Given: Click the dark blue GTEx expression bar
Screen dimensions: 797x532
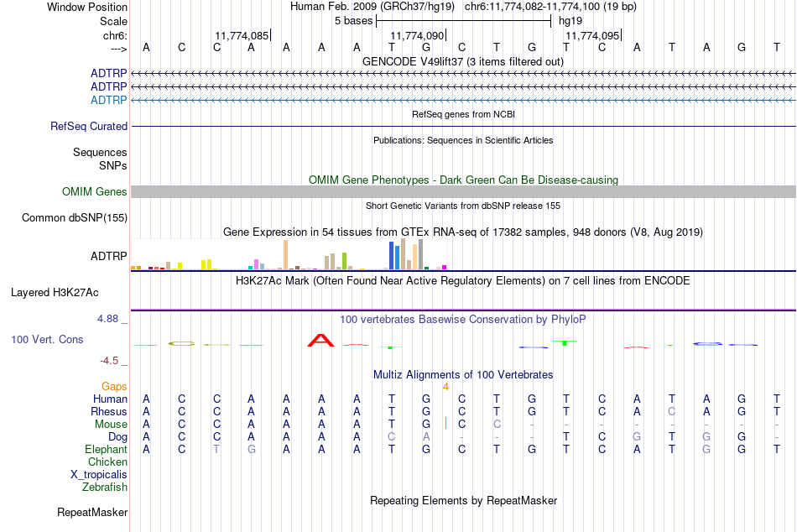Looking at the screenshot, I should tap(392, 255).
